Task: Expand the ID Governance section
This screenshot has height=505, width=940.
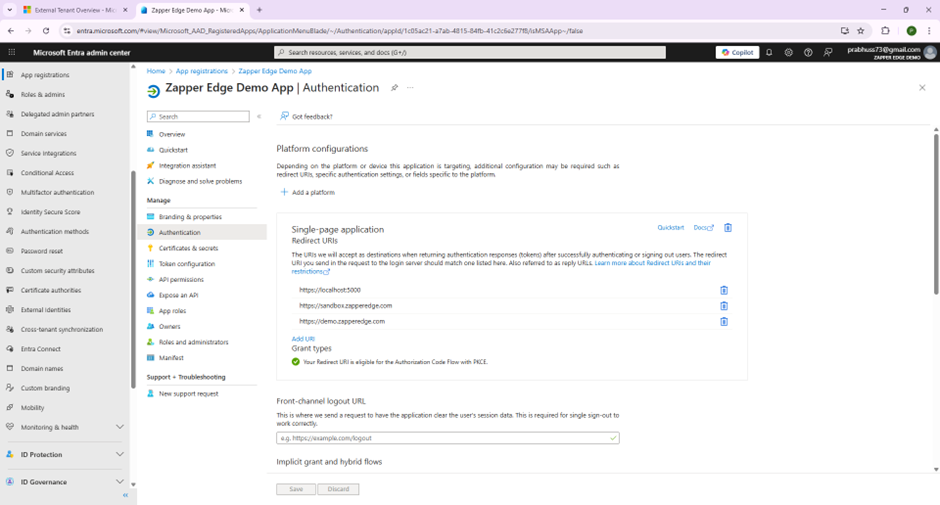Action: coord(119,482)
